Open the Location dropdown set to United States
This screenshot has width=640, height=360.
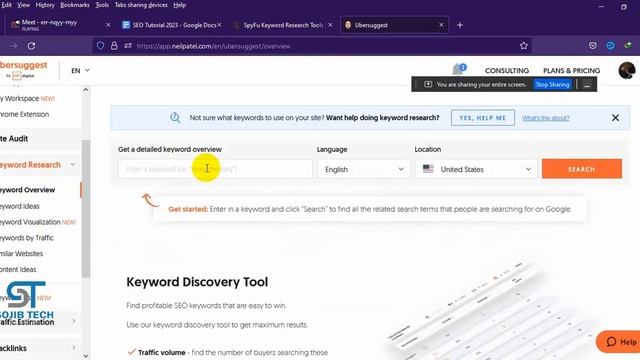pyautogui.click(x=476, y=169)
